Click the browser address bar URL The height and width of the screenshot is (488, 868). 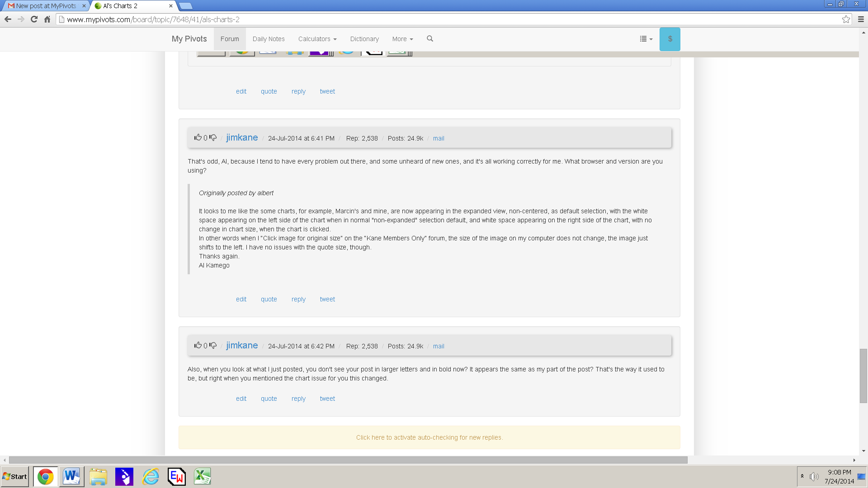153,19
